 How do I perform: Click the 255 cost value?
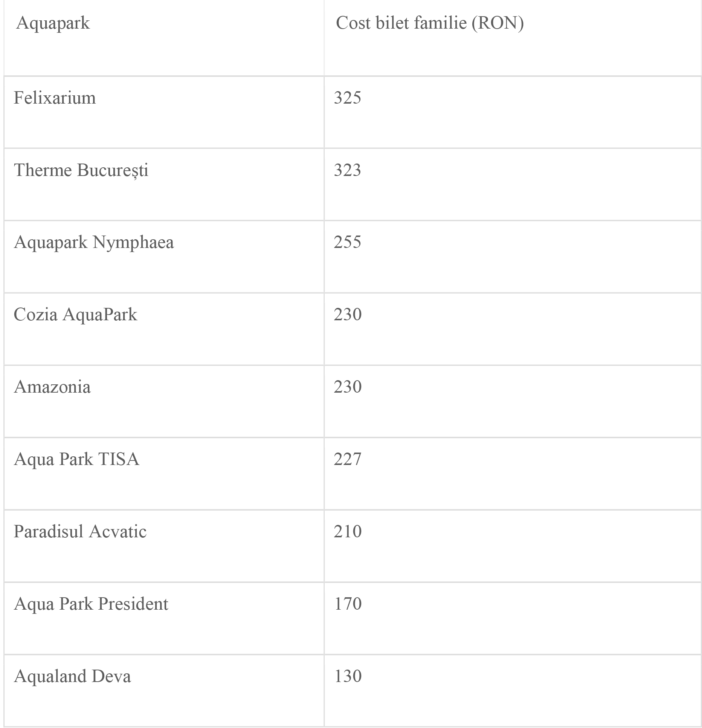pos(347,242)
